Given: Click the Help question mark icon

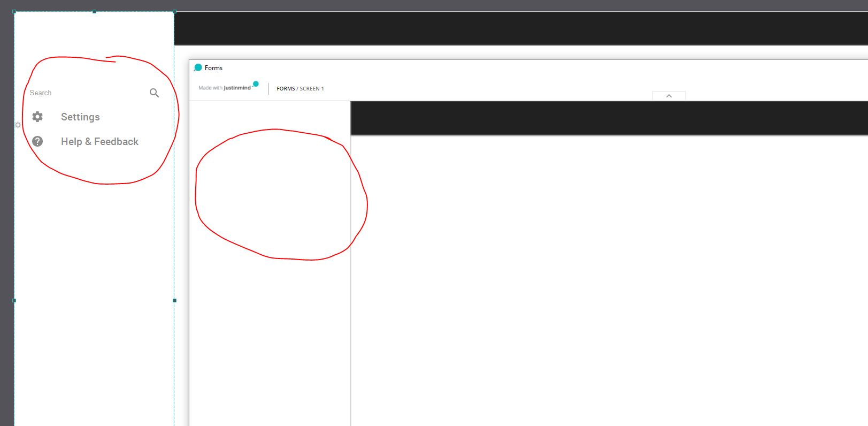Looking at the screenshot, I should click(37, 141).
